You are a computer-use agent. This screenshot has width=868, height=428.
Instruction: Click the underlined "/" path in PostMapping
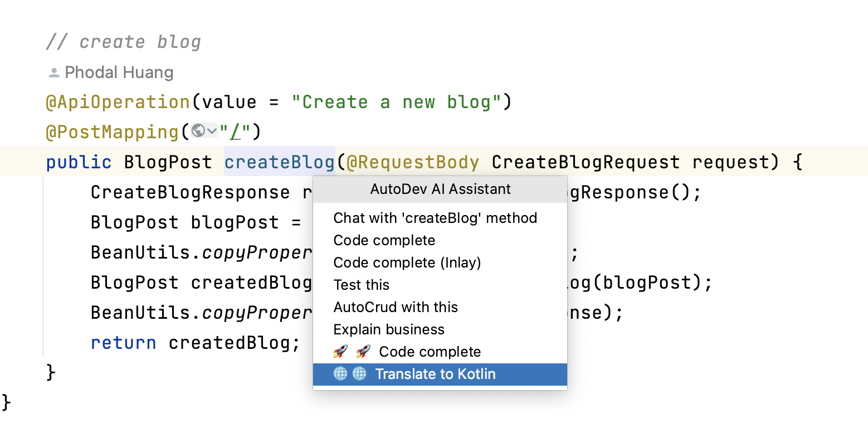(x=235, y=132)
